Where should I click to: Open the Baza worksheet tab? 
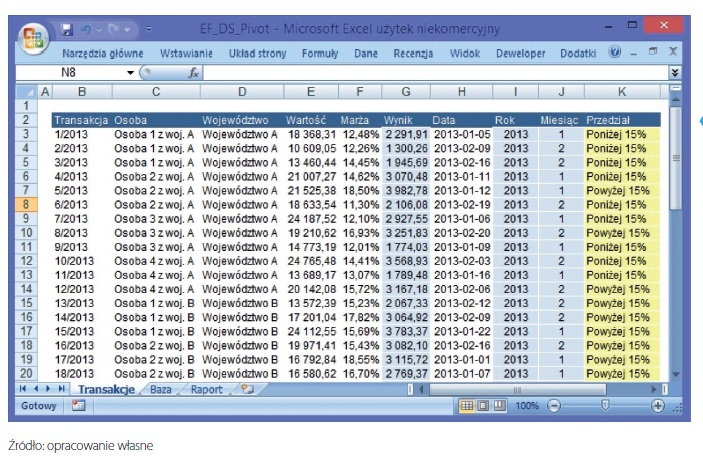[160, 389]
